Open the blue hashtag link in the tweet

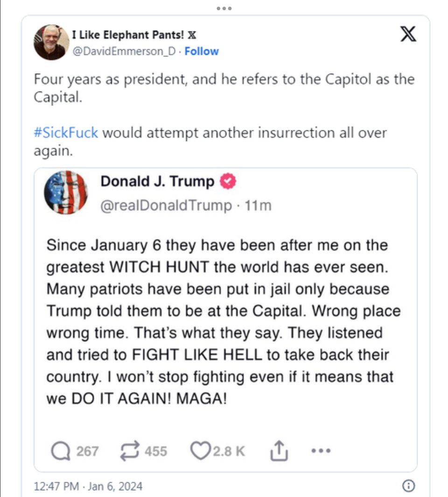point(66,133)
